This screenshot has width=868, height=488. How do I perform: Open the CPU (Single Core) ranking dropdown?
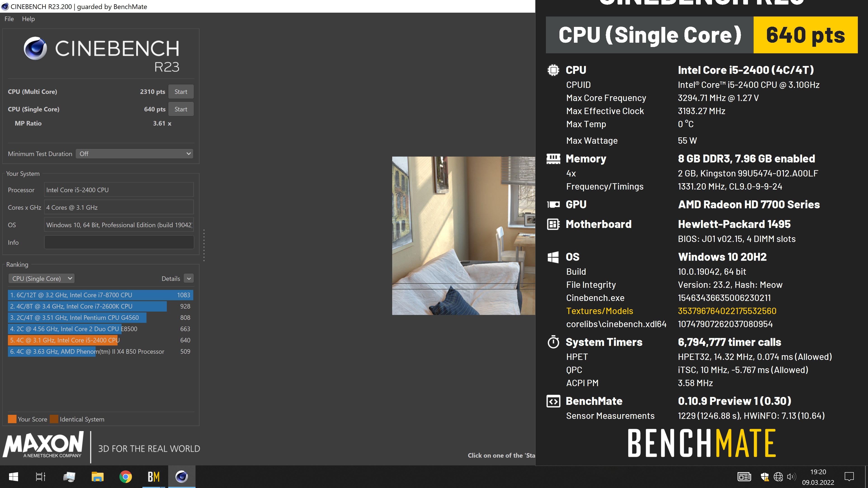coord(41,278)
